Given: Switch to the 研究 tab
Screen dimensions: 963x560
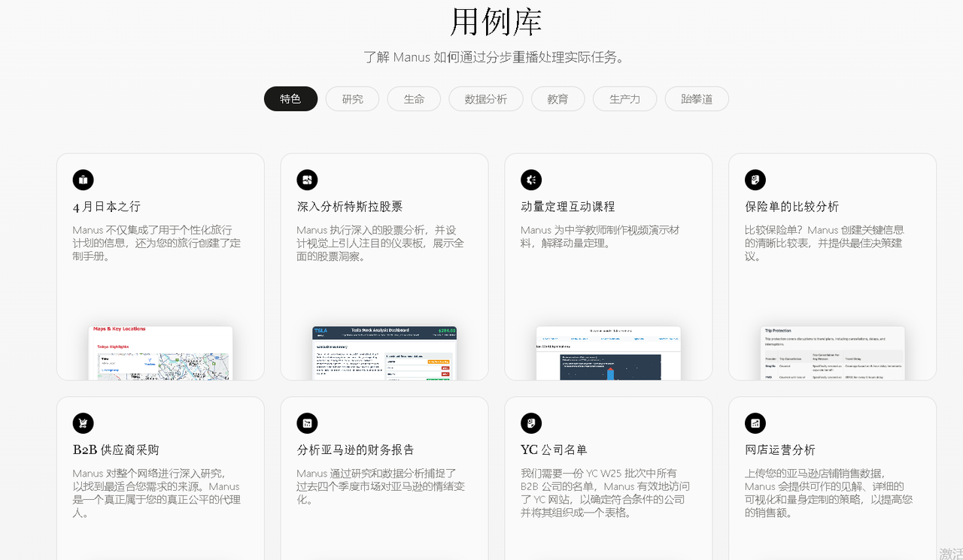Looking at the screenshot, I should (x=352, y=98).
